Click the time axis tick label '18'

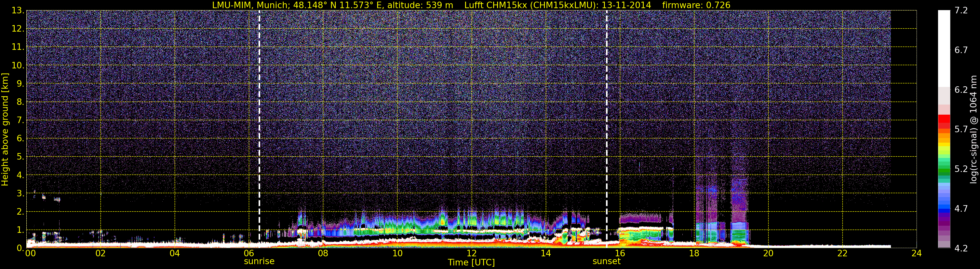point(694,254)
